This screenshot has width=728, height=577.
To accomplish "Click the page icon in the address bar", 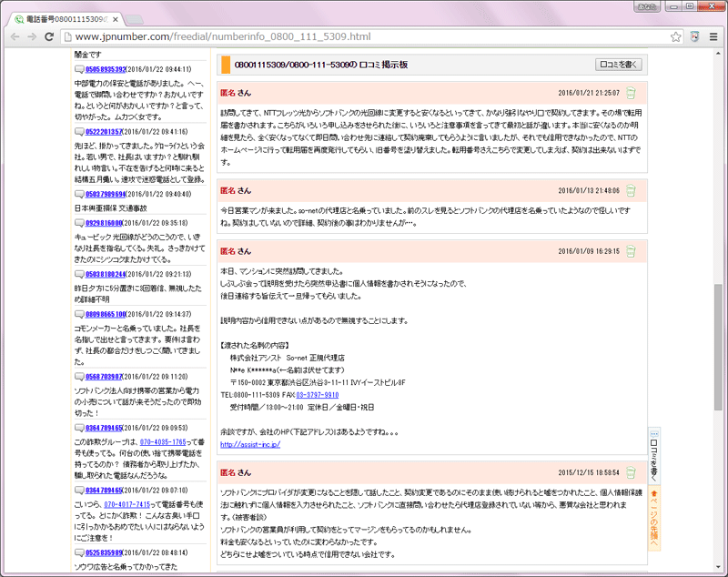I will 66,38.
